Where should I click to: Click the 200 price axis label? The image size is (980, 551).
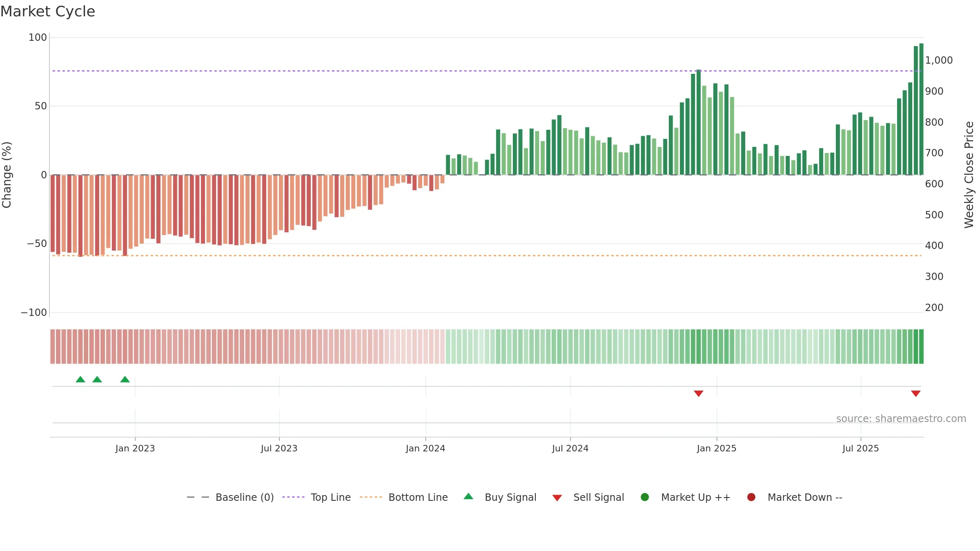tap(934, 308)
